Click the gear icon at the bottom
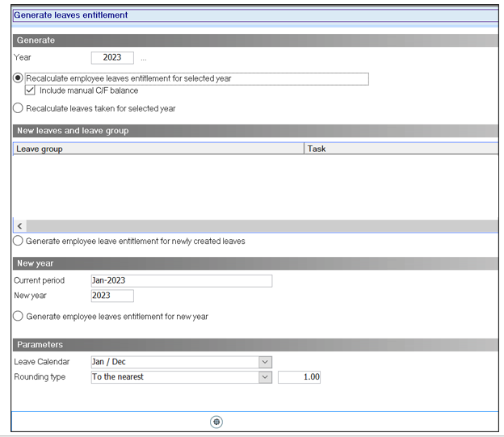Viewport: 504px width, 437px height. click(216, 422)
